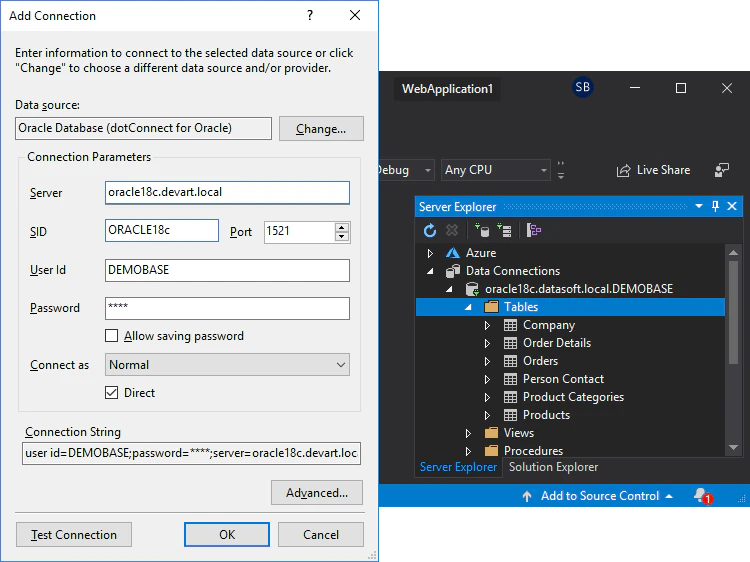Open toolbar overflow options next to Any CPU
This screenshot has width=750, height=562.
pos(561,170)
